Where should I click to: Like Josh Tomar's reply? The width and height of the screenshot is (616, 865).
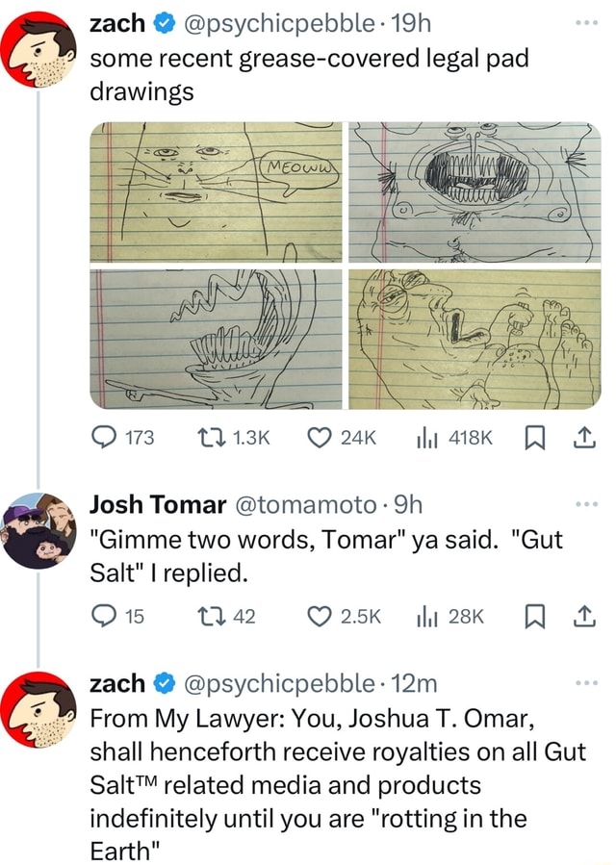tap(322, 616)
